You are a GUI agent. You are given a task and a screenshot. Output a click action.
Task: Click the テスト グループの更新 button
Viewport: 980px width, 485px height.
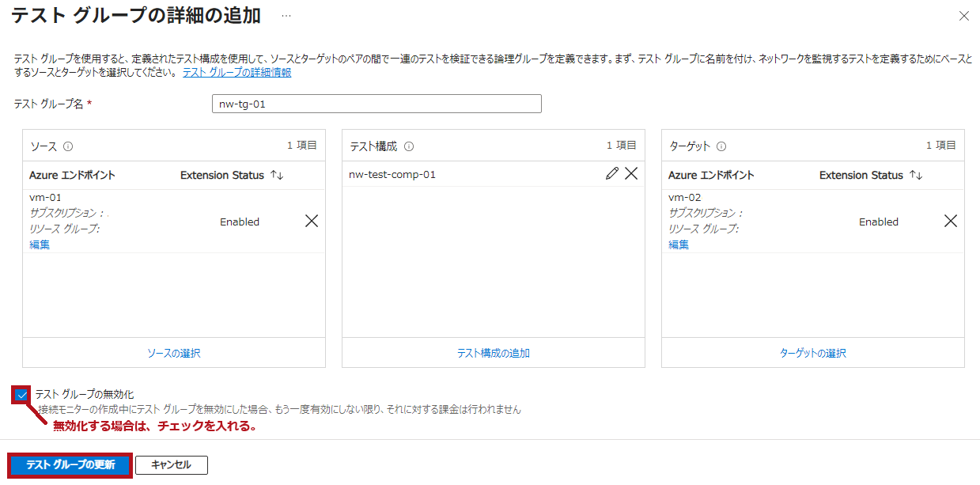point(70,465)
